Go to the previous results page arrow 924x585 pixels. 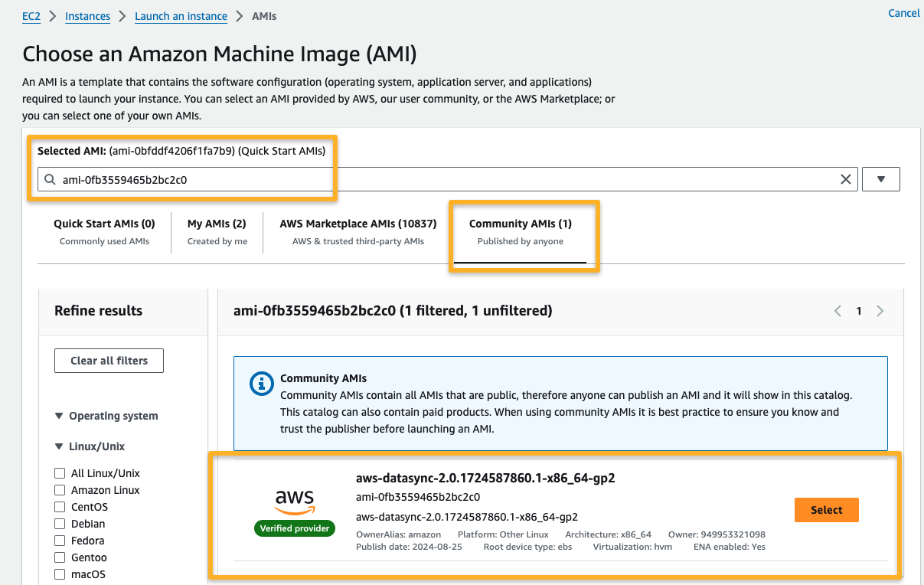[837, 311]
